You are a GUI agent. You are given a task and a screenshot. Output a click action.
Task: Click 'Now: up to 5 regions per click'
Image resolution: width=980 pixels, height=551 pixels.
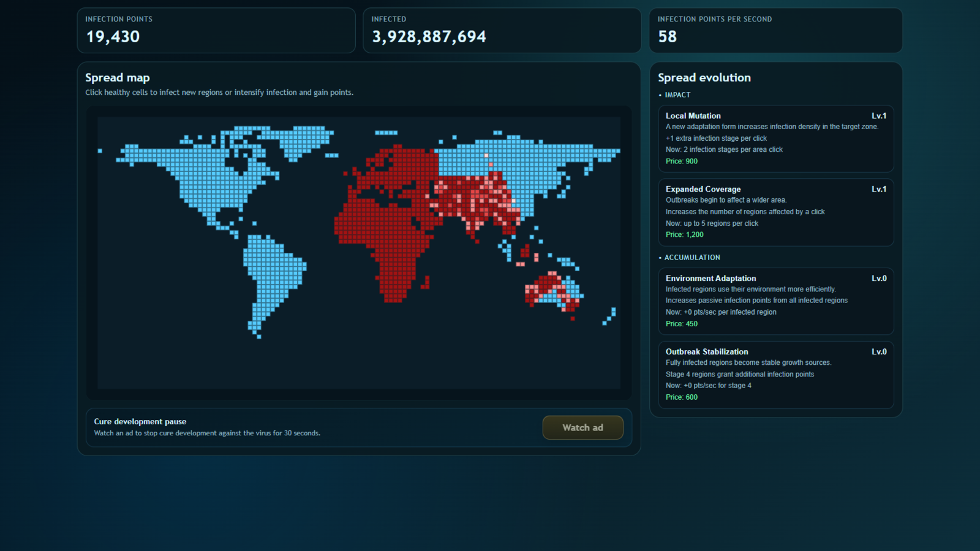pyautogui.click(x=712, y=223)
